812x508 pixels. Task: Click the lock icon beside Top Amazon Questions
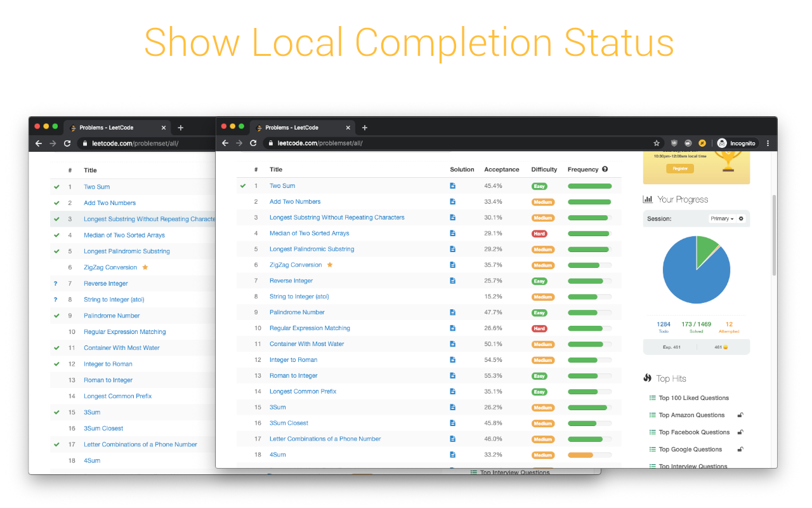click(x=740, y=415)
